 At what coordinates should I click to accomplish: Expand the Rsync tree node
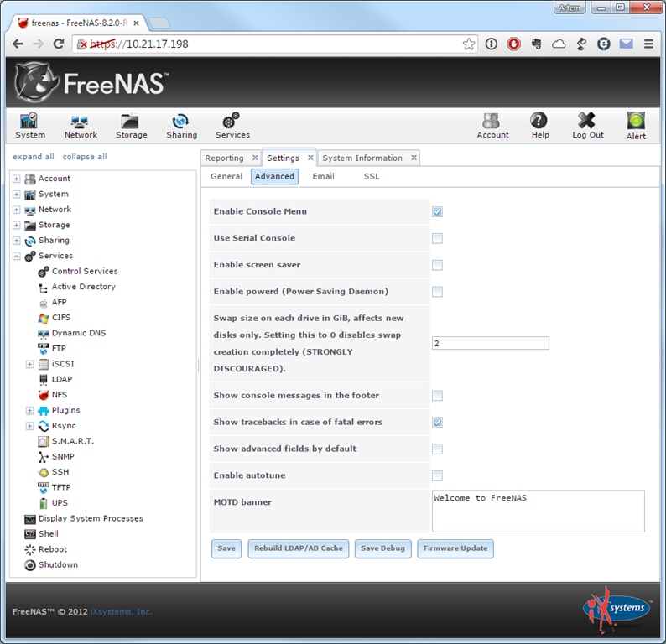click(x=29, y=426)
